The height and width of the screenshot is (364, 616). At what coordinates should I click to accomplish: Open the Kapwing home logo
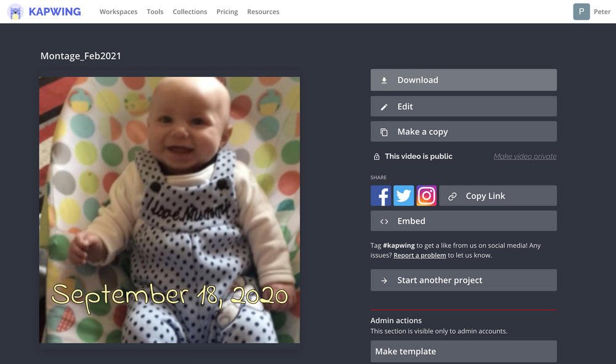[x=43, y=11]
